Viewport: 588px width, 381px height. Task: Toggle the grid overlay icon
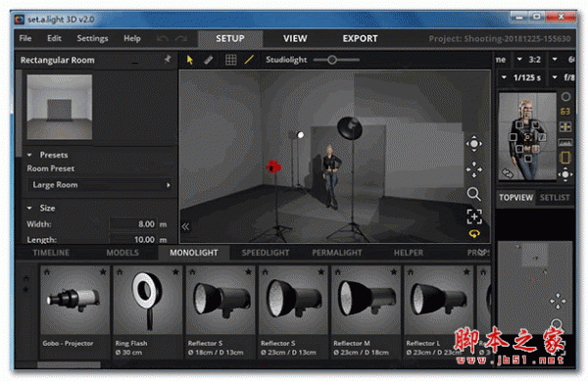pyautogui.click(x=230, y=60)
